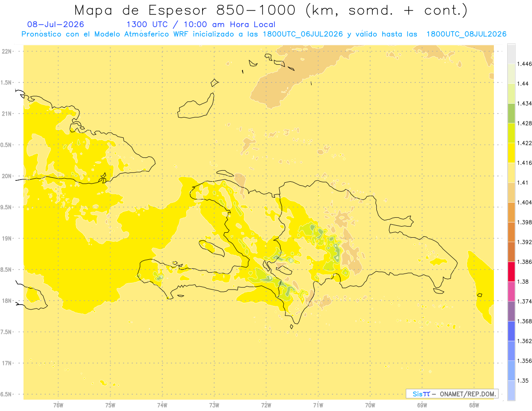Pick the pale yellow 1.41–1.416 legend swatch
The height and width of the screenshot is (411, 532).
click(x=511, y=172)
